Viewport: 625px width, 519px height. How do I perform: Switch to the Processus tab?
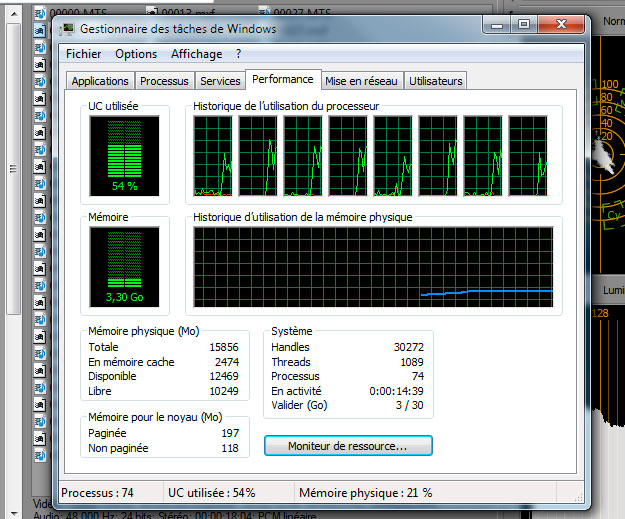pyautogui.click(x=164, y=81)
